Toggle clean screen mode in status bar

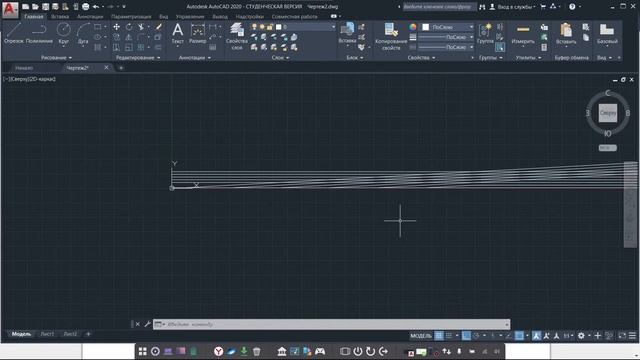coord(622,336)
